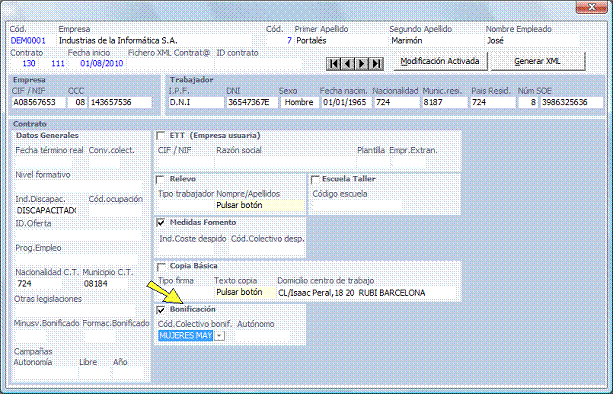Click the empty ID.Oferta field

(x=78, y=235)
